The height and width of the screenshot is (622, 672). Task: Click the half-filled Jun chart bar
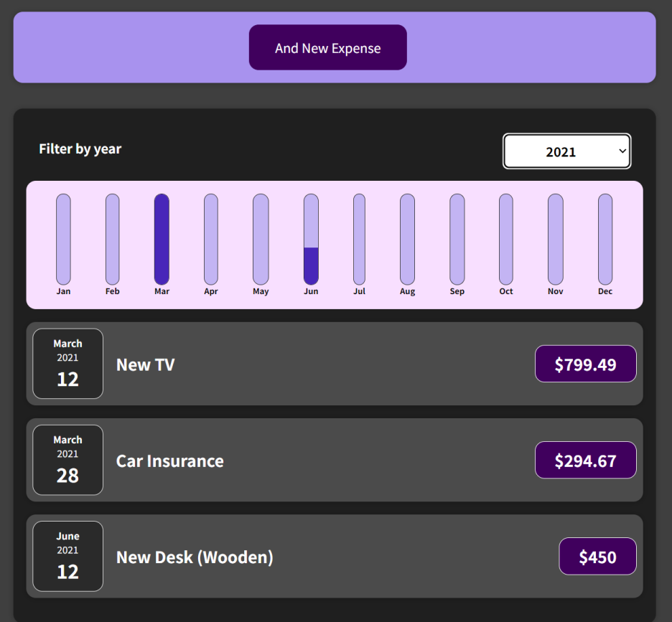(311, 240)
